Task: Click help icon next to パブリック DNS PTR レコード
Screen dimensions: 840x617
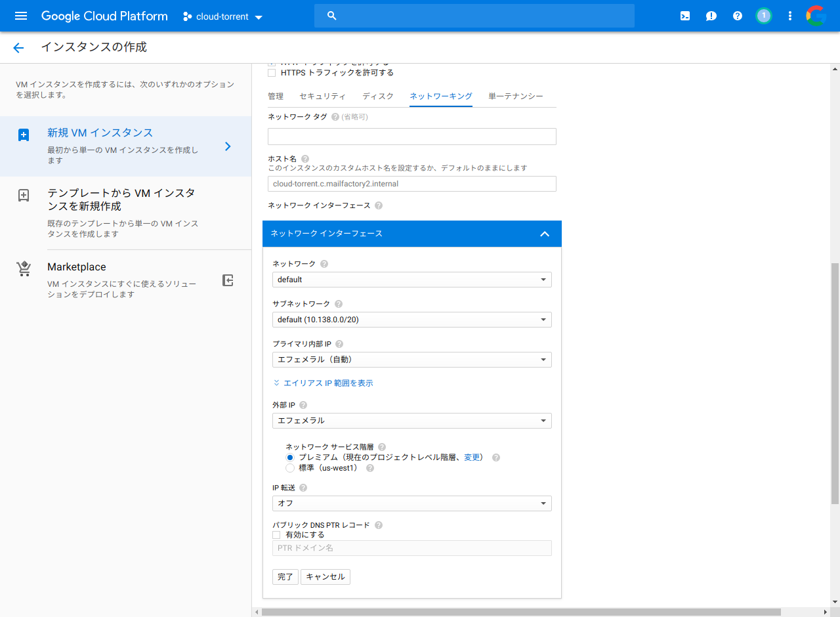Action: tap(379, 525)
